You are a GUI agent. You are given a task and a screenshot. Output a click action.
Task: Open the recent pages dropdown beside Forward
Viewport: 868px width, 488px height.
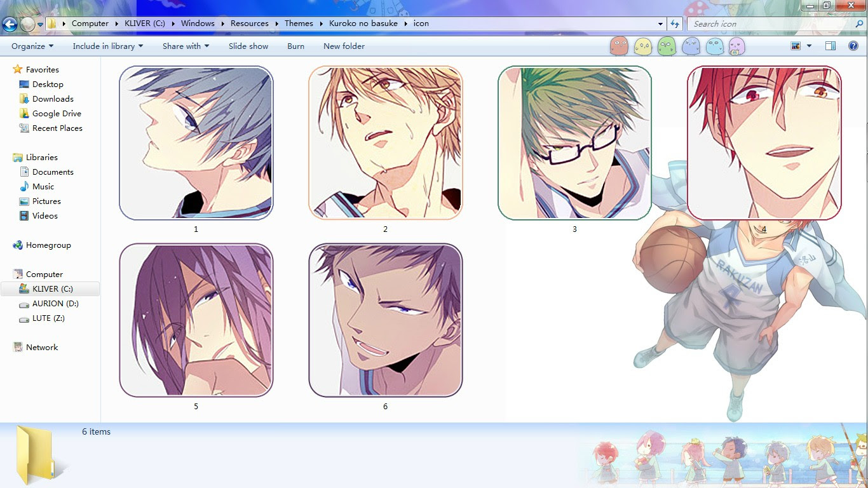(x=41, y=24)
